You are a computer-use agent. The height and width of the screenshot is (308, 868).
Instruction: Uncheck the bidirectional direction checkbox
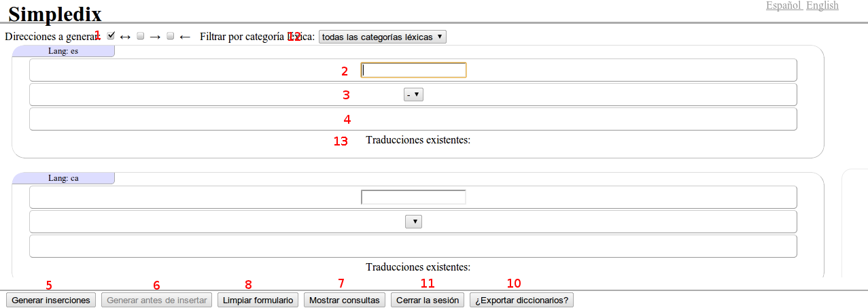[x=111, y=36]
